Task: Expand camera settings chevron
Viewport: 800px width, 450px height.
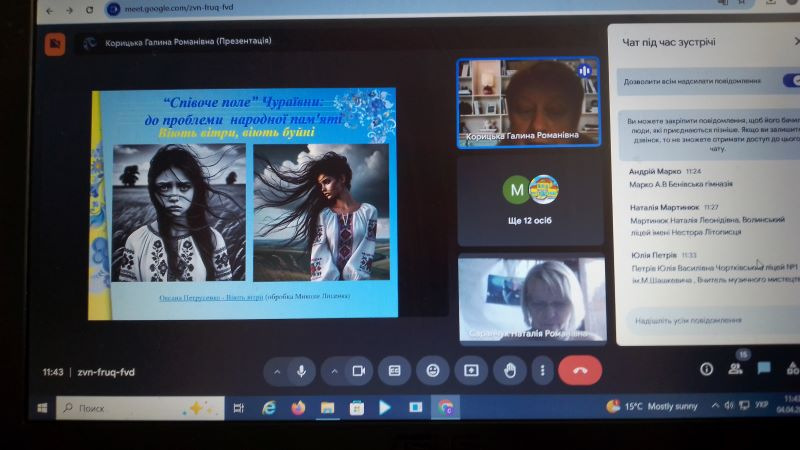Action: point(335,371)
